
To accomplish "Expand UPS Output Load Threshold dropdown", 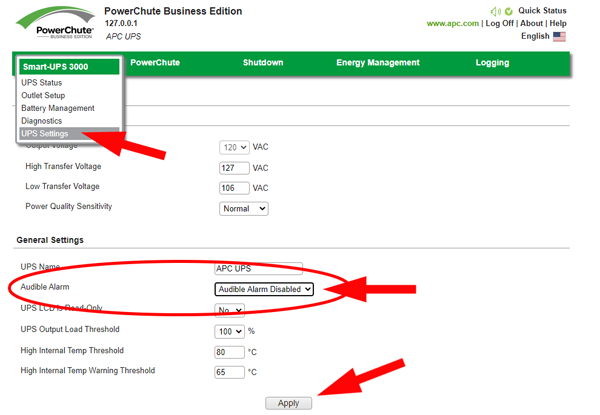I will (229, 331).
